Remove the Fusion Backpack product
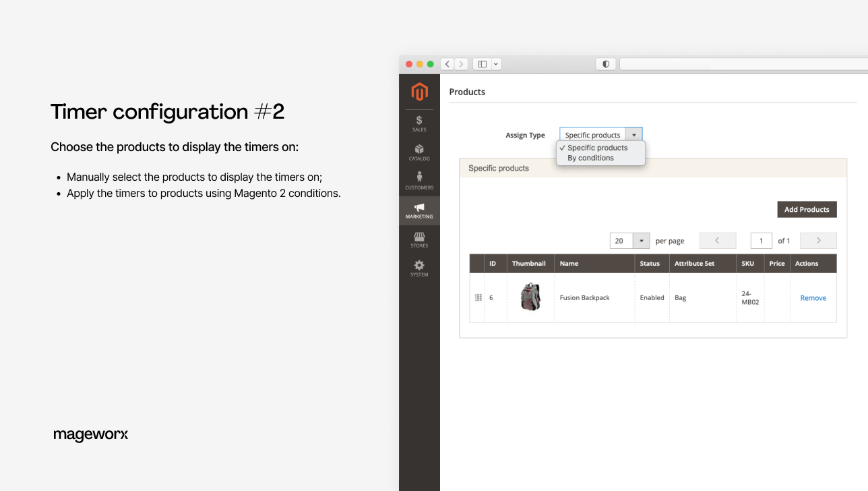Screen dimensions: 868x491 [x=813, y=297]
